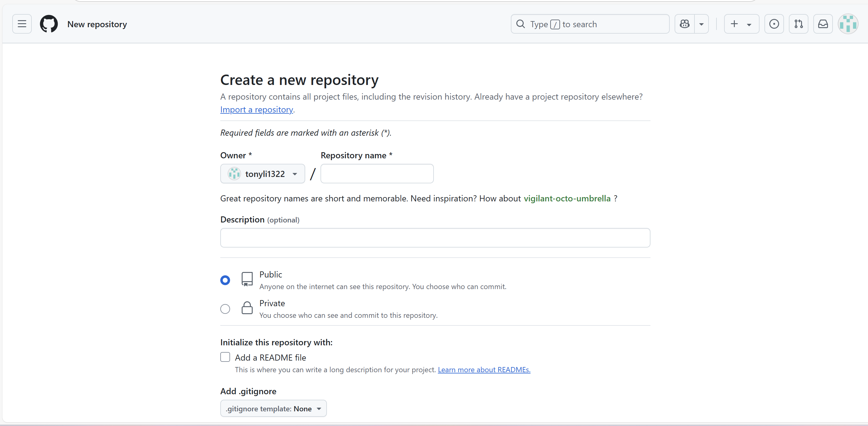The image size is (868, 426).
Task: Click the Type / to search box
Action: click(x=590, y=24)
